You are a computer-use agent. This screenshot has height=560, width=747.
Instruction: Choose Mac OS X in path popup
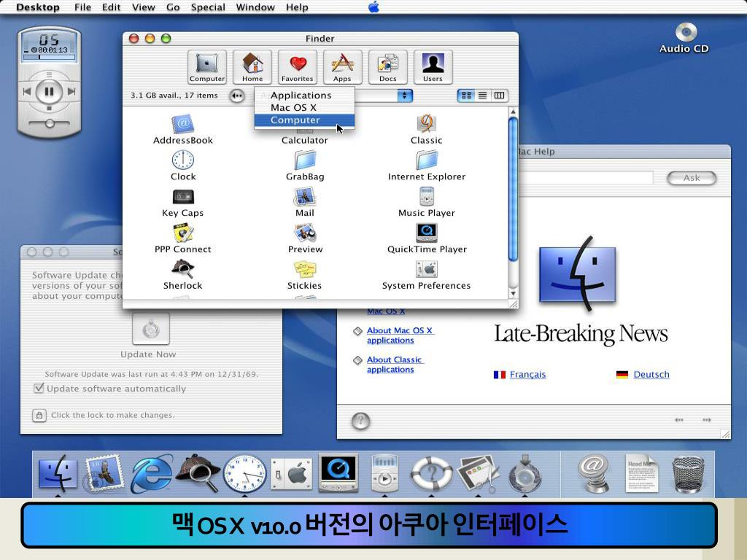[x=304, y=108]
